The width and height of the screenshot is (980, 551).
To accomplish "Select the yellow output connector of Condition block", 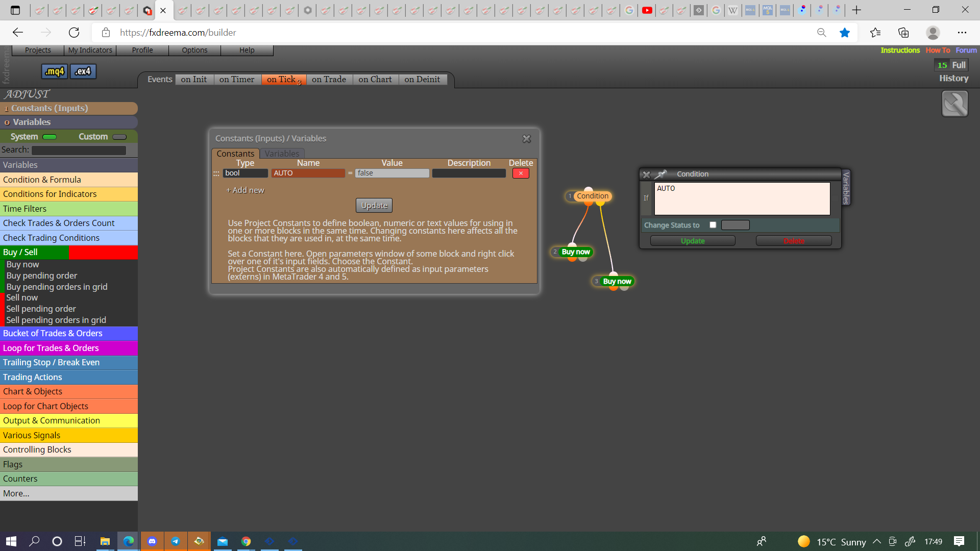I will coord(600,203).
